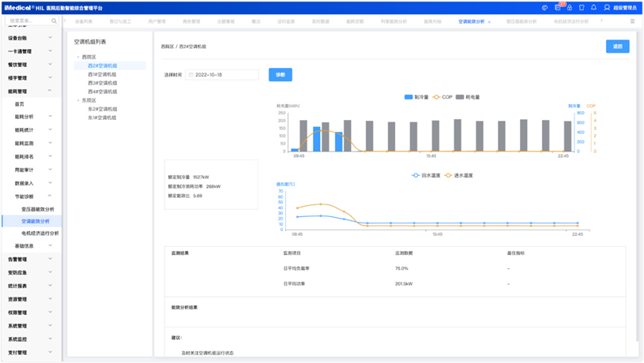This screenshot has width=644, height=363.
Task: Toggle the 耗电量 legend in chart
Action: (468, 97)
